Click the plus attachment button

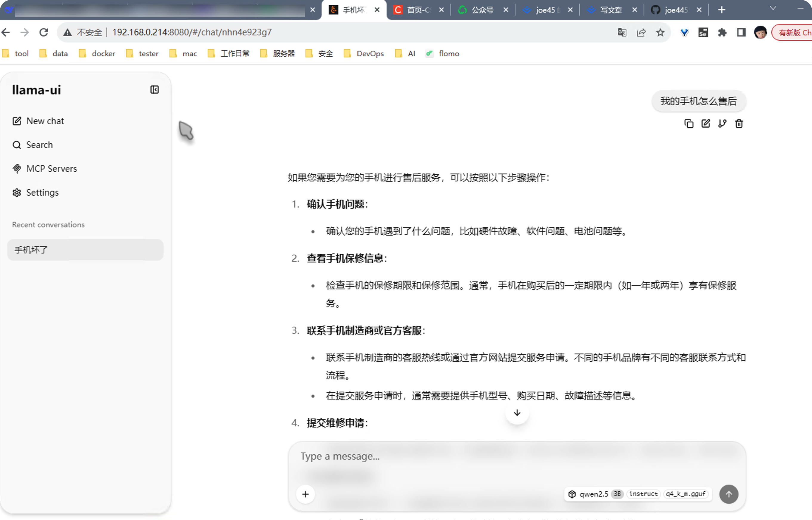point(305,494)
